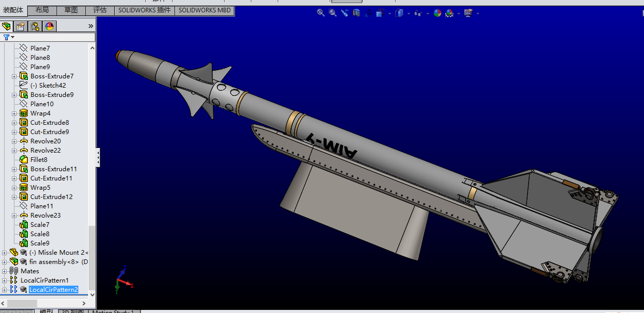This screenshot has height=313, width=644.
Task: Click the View Orientation cube icon
Action: (x=380, y=13)
